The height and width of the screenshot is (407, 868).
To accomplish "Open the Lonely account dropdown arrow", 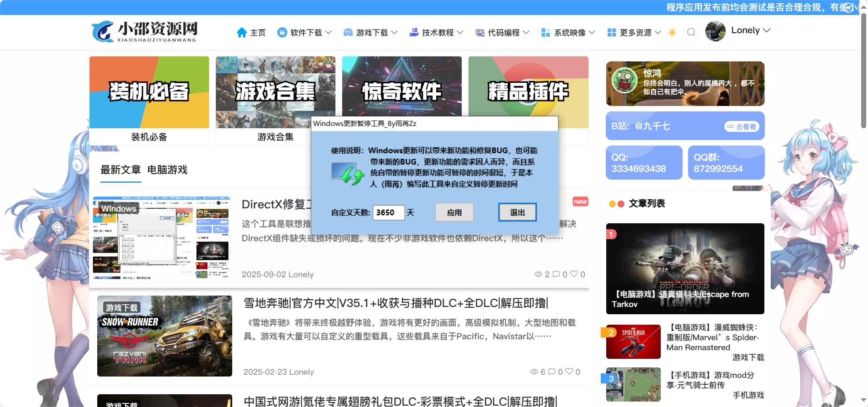I will (767, 30).
